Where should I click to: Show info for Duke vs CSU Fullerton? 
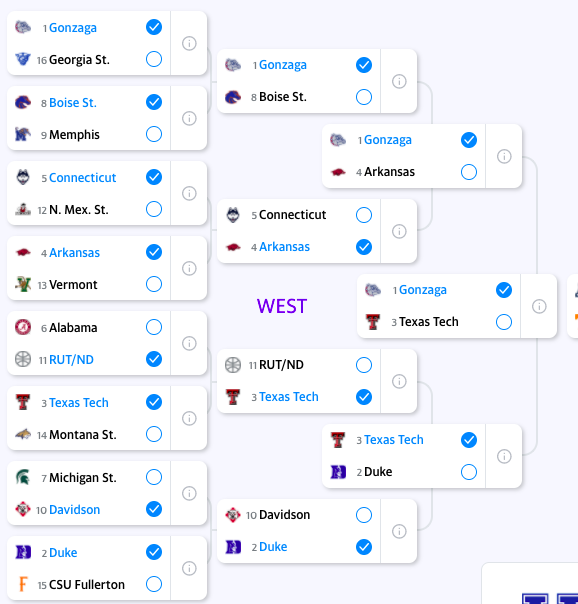(189, 568)
